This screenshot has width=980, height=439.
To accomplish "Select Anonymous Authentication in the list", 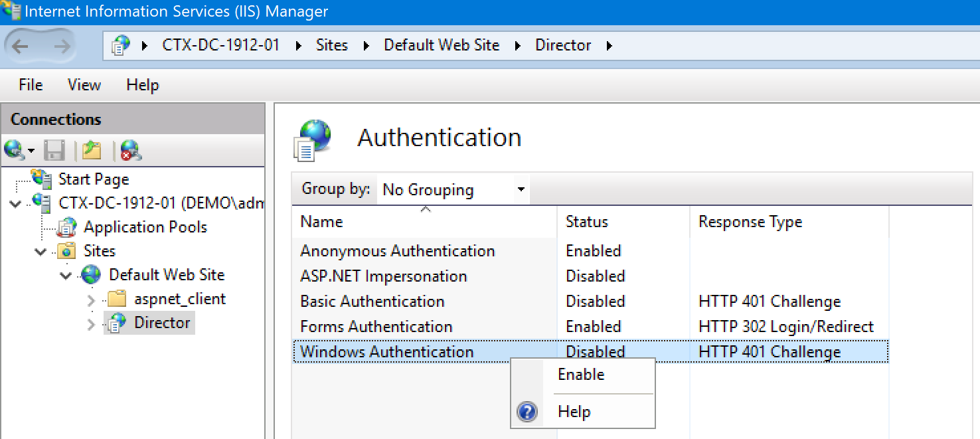I will point(396,250).
